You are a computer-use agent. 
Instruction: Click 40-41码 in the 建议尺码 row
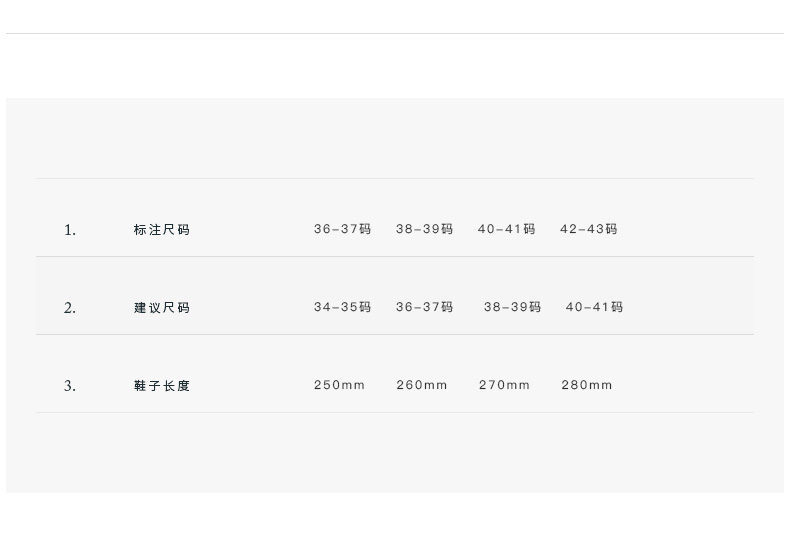(594, 307)
